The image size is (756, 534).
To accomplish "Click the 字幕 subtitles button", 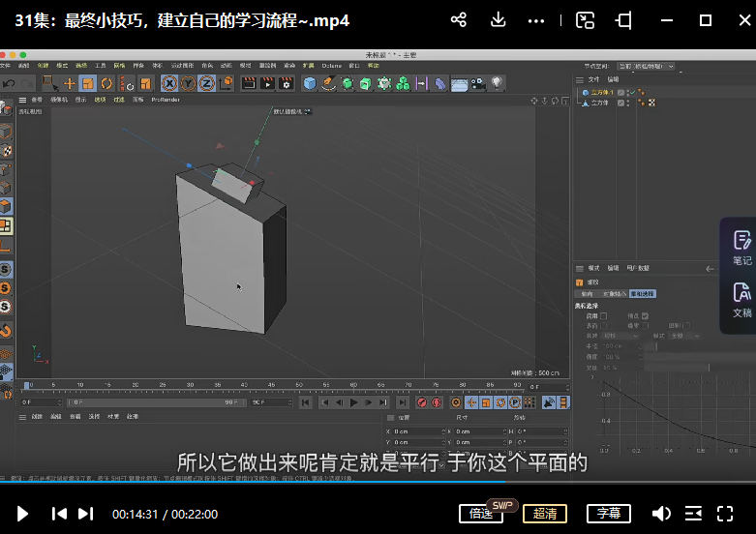I will click(609, 514).
